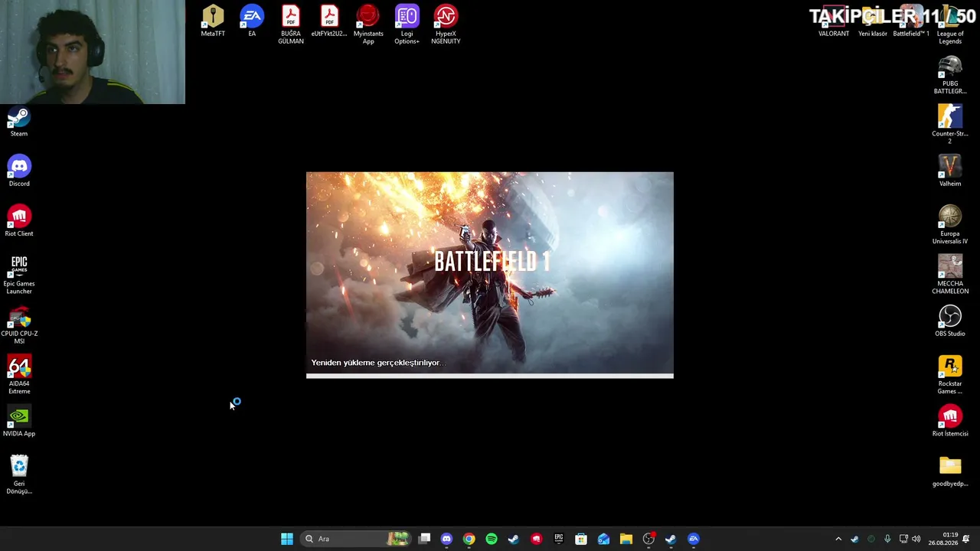
Task: Select the Counter-Strike 2 desktop shortcut
Action: [950, 125]
